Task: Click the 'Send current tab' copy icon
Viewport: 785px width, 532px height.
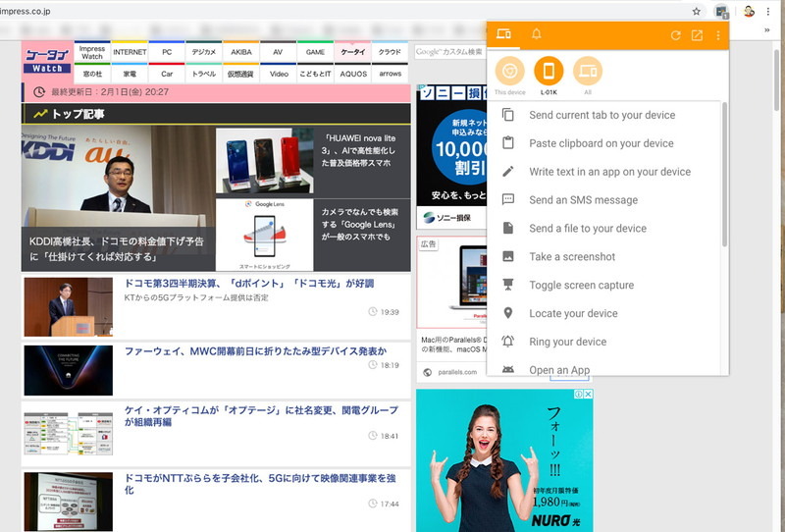Action: click(x=508, y=115)
